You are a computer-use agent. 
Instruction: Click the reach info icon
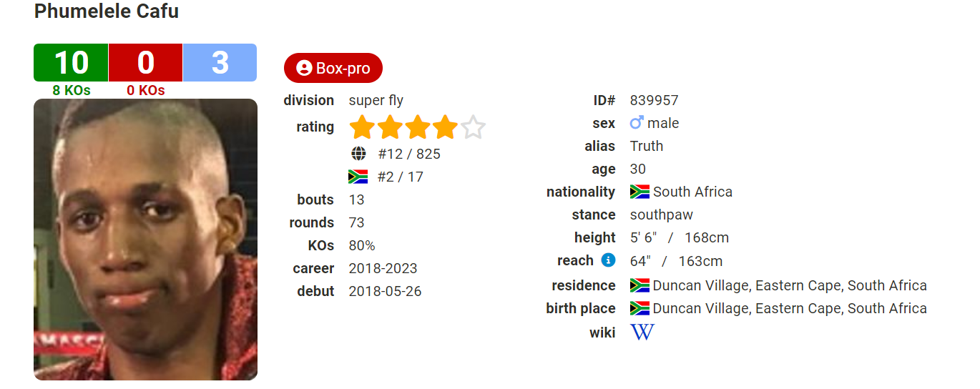pyautogui.click(x=608, y=260)
